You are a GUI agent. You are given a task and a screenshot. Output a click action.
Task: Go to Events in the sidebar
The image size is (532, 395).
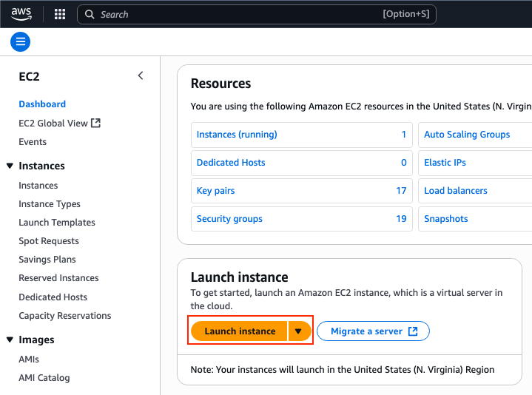pos(33,142)
